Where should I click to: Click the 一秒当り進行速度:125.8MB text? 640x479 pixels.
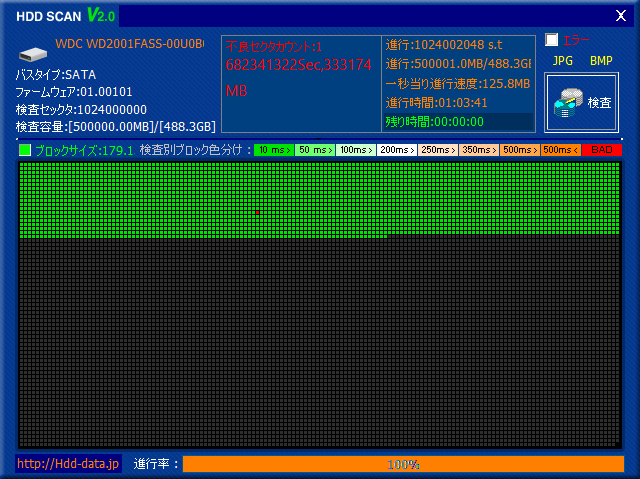point(458,84)
